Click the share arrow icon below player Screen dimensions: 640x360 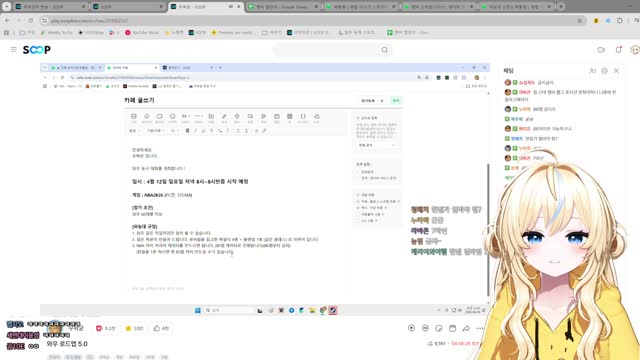tap(466, 328)
